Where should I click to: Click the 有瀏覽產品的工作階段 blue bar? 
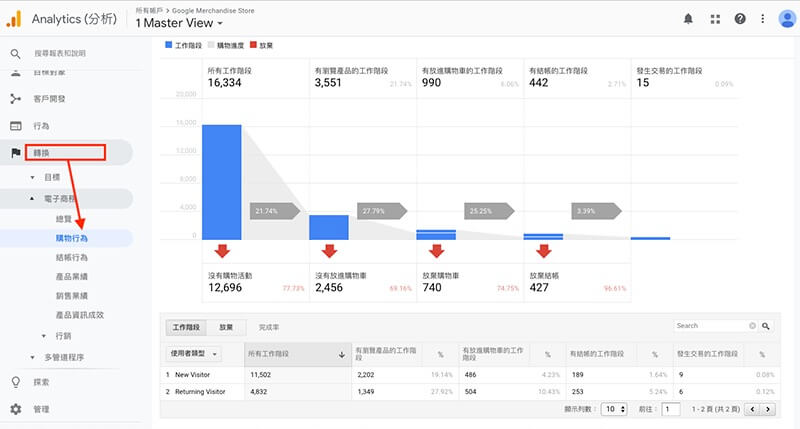point(329,228)
